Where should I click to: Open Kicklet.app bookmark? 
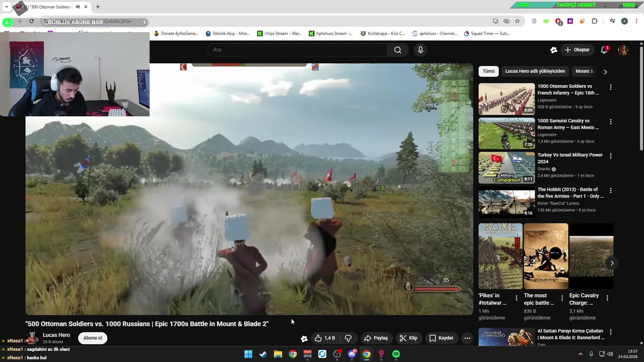coord(382,34)
